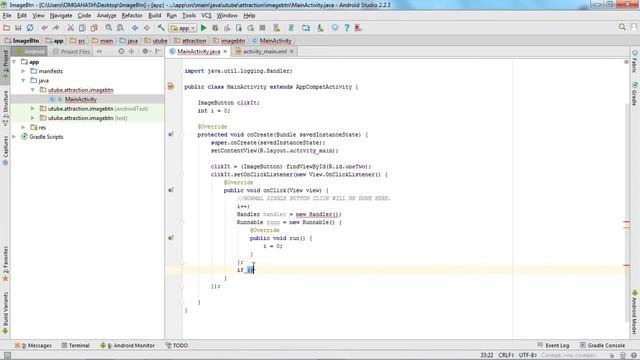Open the Messages tool window
Viewport: 640px width, 360px height.
[x=33, y=345]
